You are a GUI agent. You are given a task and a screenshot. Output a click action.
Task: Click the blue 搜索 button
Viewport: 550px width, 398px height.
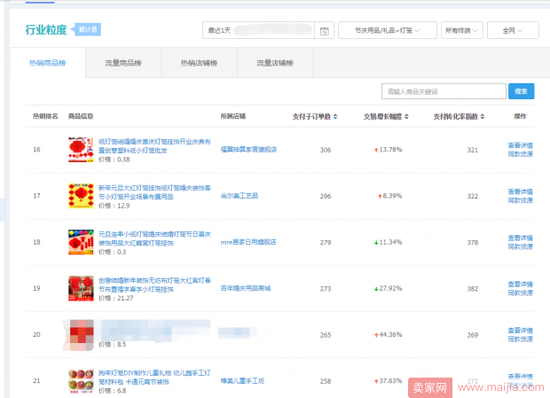point(521,91)
